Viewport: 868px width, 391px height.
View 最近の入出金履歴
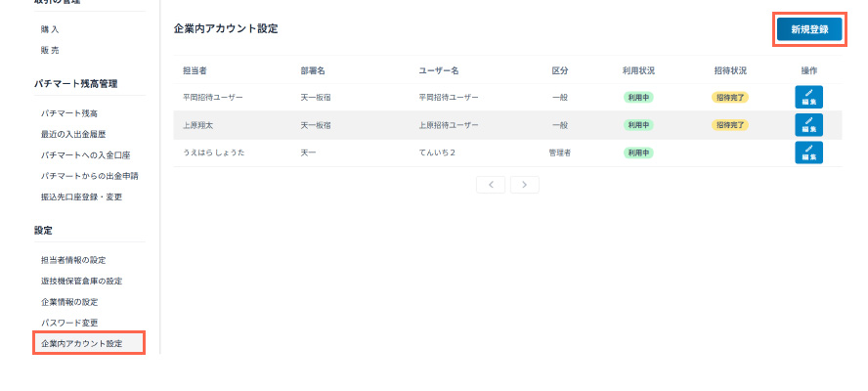coord(73,134)
